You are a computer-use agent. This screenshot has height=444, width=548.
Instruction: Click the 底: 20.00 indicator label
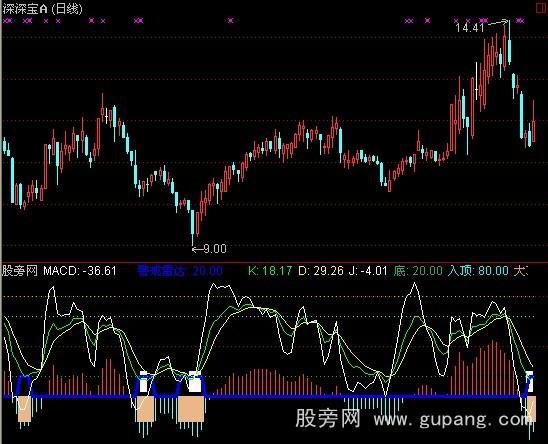click(418, 271)
